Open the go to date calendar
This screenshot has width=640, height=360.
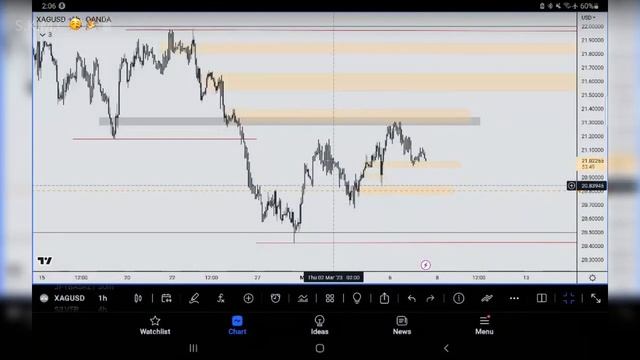tap(167, 298)
